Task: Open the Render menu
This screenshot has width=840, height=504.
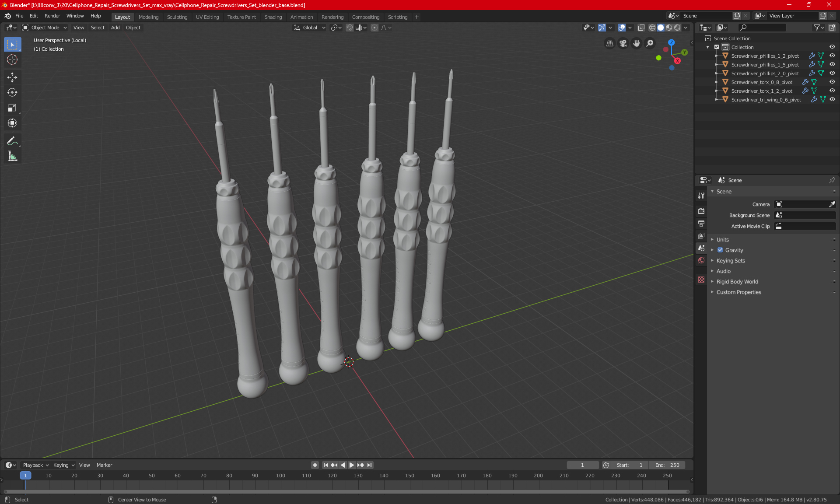Action: 52,16
